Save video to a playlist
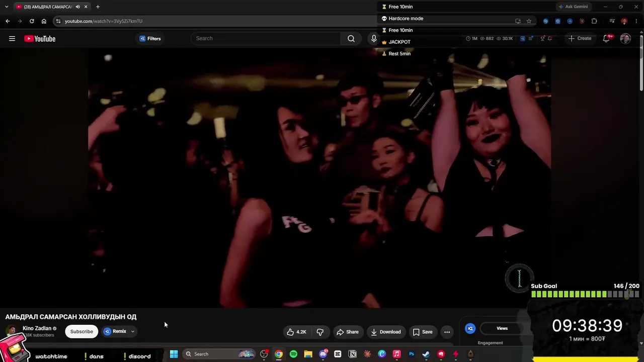Screen dimensions: 644x362 click(x=423, y=332)
